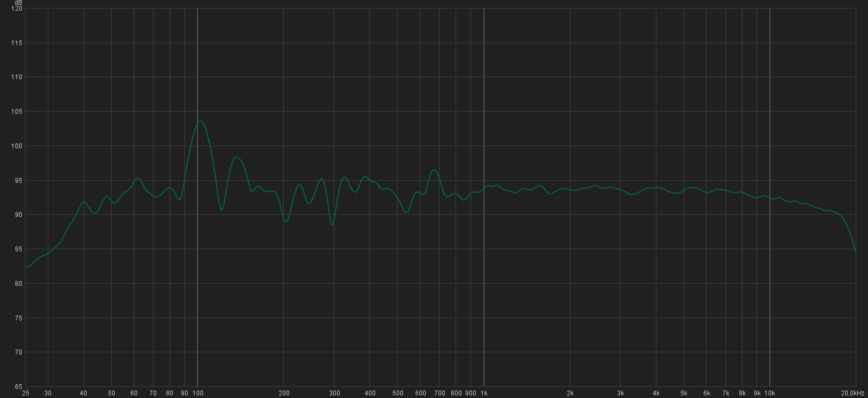This screenshot has height=398, width=868.
Task: Click the 105 dB axis label
Action: pos(16,112)
